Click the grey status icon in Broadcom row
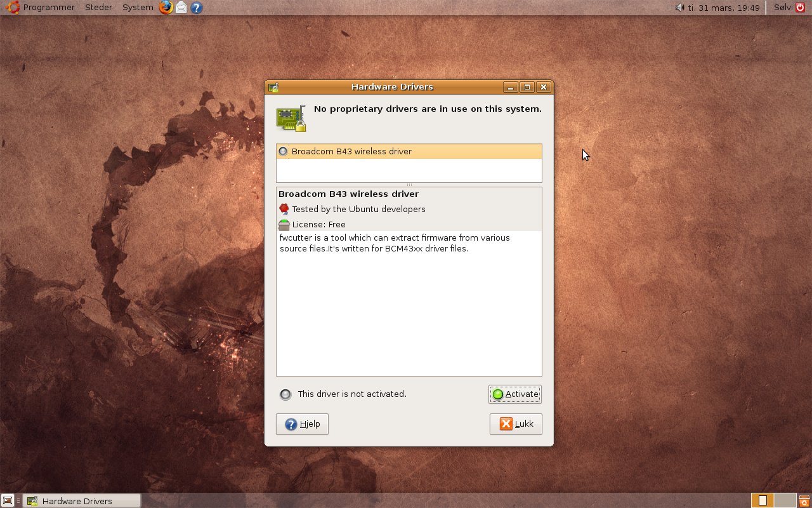This screenshot has width=812, height=508. click(284, 151)
